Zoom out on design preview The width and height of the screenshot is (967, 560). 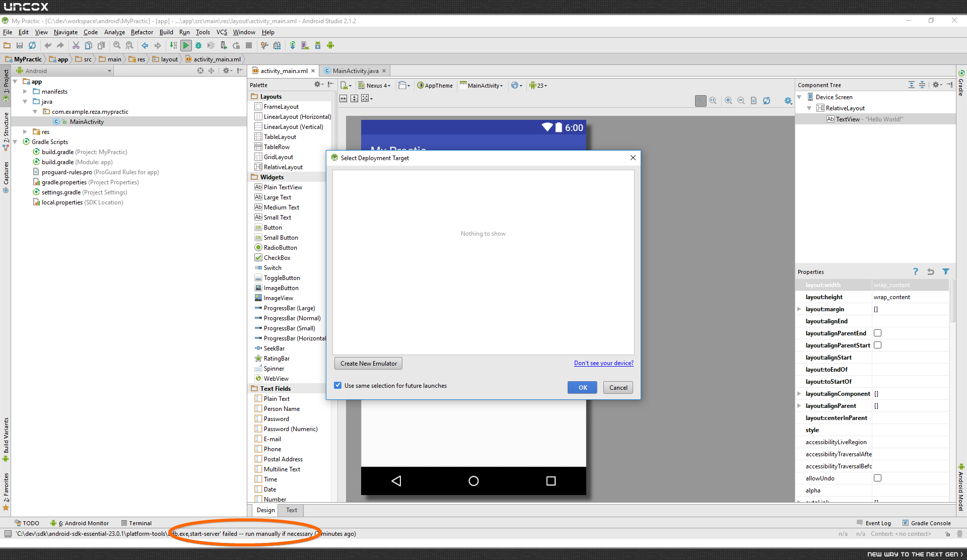[x=741, y=101]
